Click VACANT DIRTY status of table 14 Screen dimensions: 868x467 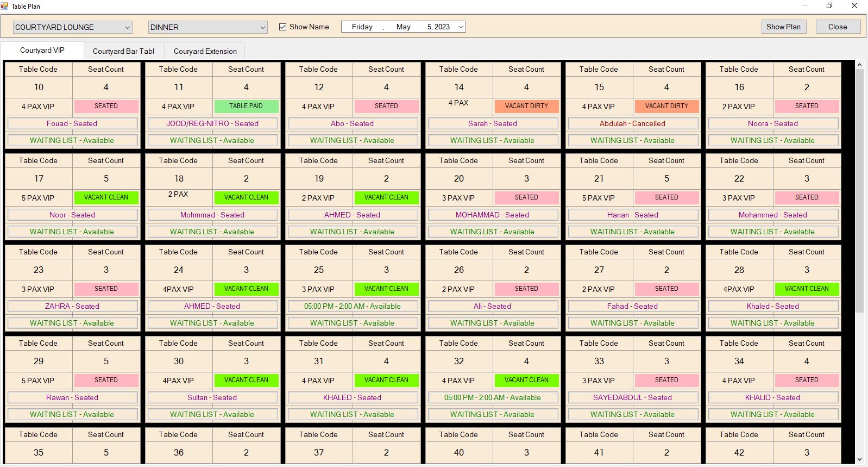(526, 106)
